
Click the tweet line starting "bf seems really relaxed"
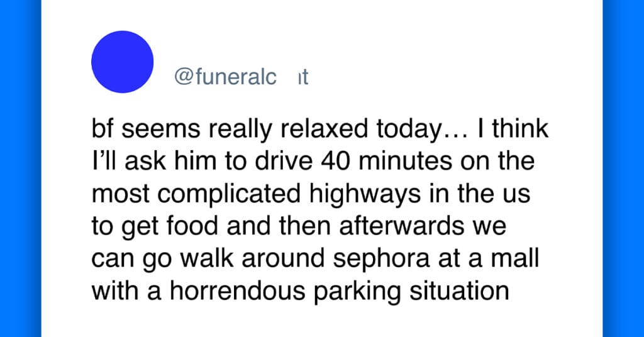coord(320,129)
